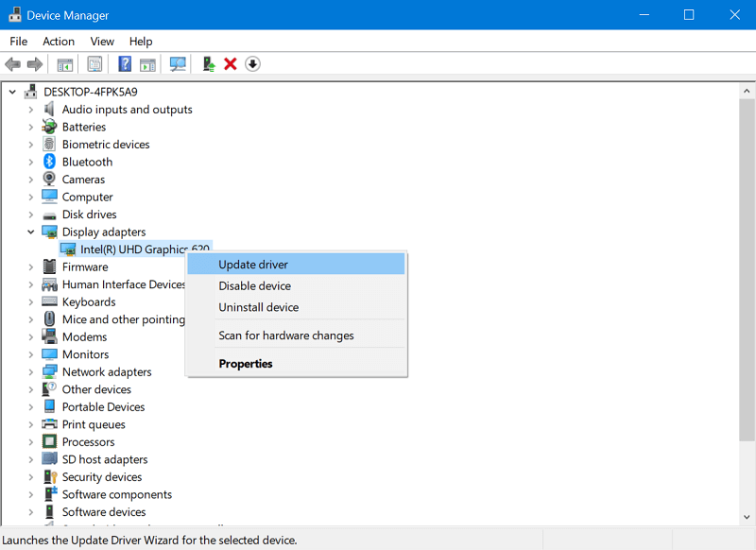Expand the Software devices category
The height and width of the screenshot is (550, 756).
(31, 512)
